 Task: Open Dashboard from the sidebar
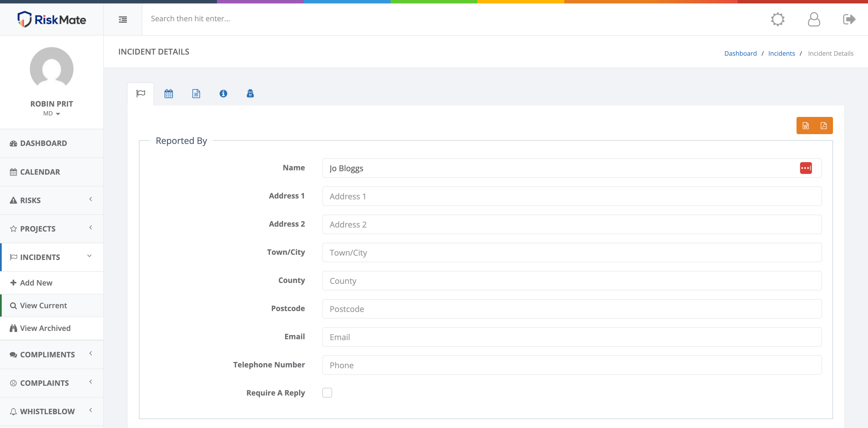[52, 143]
